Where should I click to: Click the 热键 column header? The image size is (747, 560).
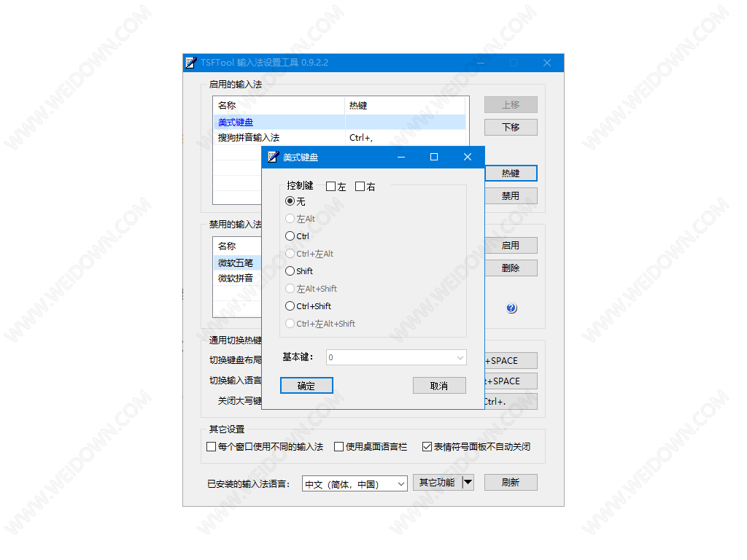point(405,105)
